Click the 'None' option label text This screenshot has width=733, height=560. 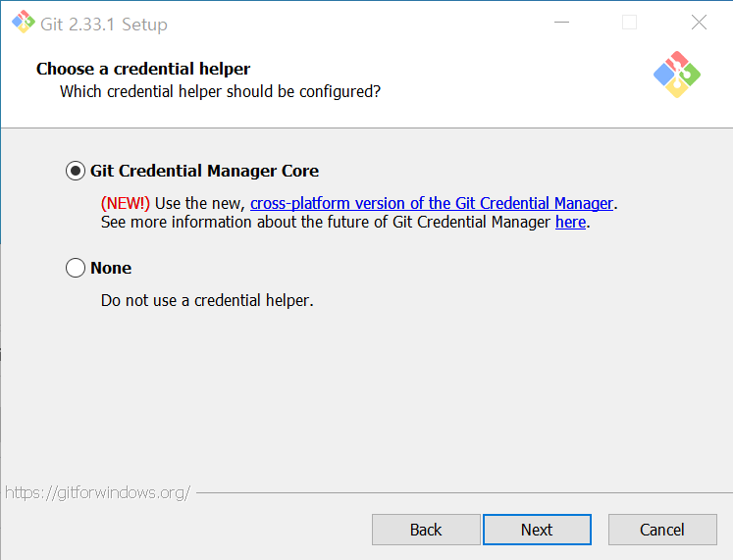[x=111, y=268]
